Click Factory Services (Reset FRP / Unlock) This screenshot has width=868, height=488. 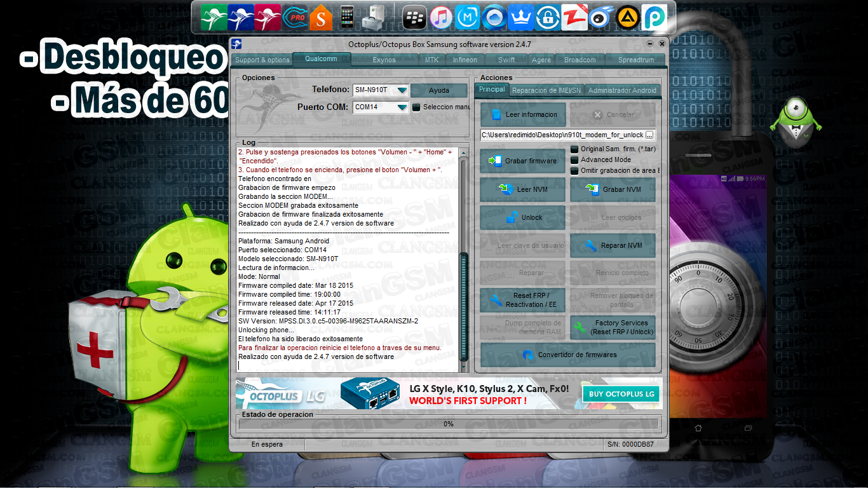click(x=613, y=327)
